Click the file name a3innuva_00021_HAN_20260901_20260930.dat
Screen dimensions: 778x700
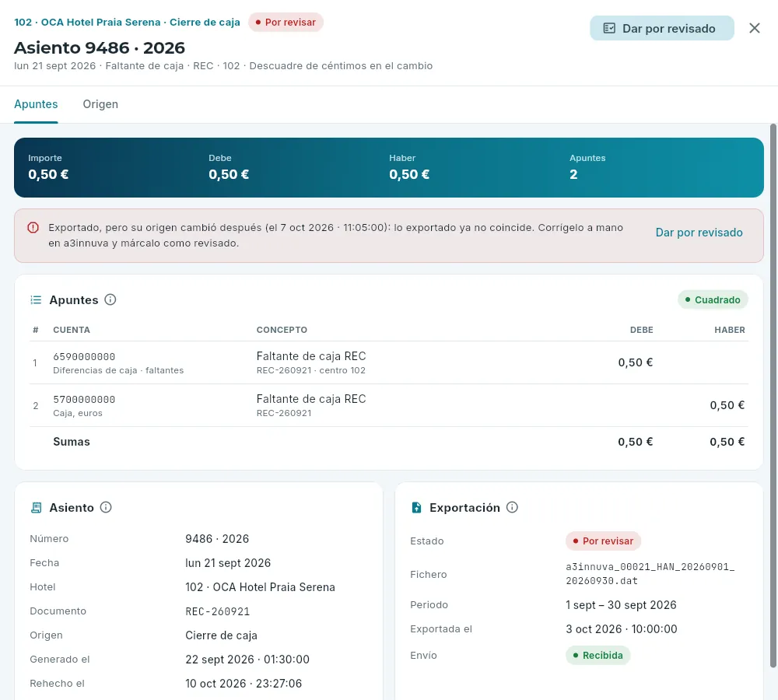click(650, 573)
